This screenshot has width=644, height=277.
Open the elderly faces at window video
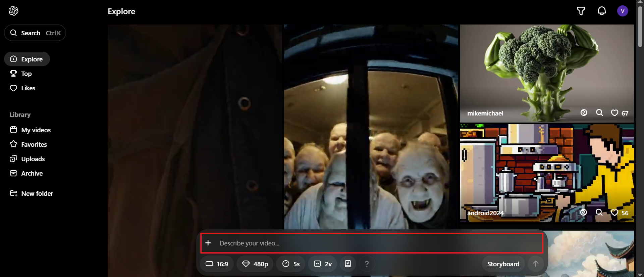[x=371, y=127]
